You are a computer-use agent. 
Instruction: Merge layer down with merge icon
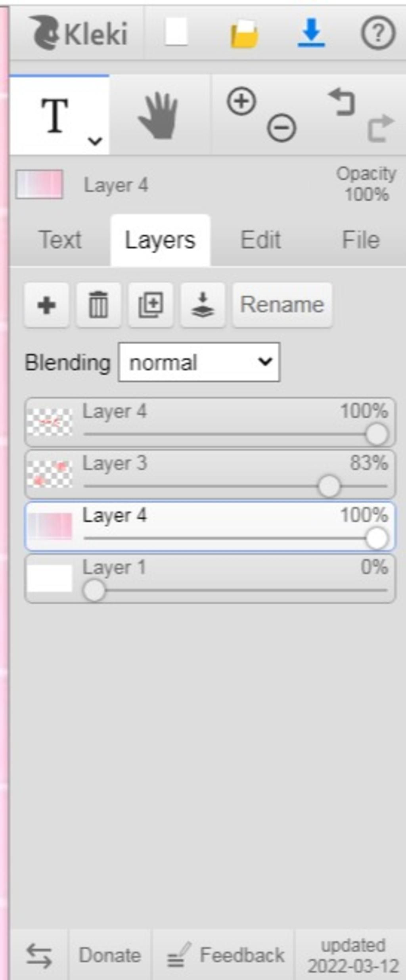(203, 305)
